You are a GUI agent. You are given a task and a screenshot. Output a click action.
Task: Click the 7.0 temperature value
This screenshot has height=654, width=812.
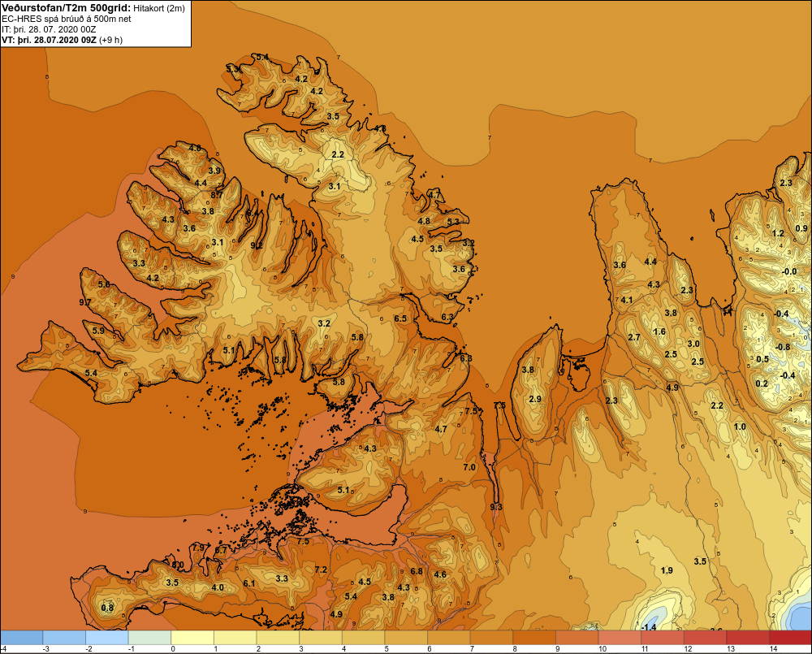469,467
